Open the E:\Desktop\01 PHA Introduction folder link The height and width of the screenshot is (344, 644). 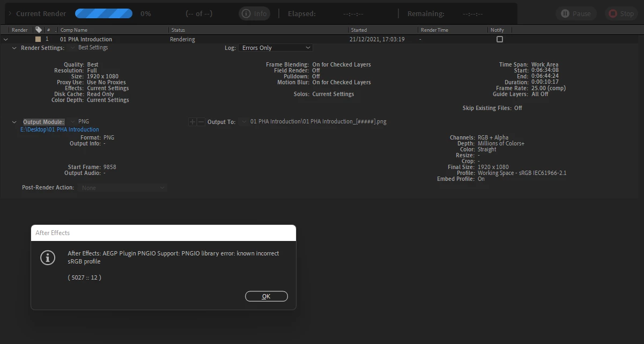point(60,129)
